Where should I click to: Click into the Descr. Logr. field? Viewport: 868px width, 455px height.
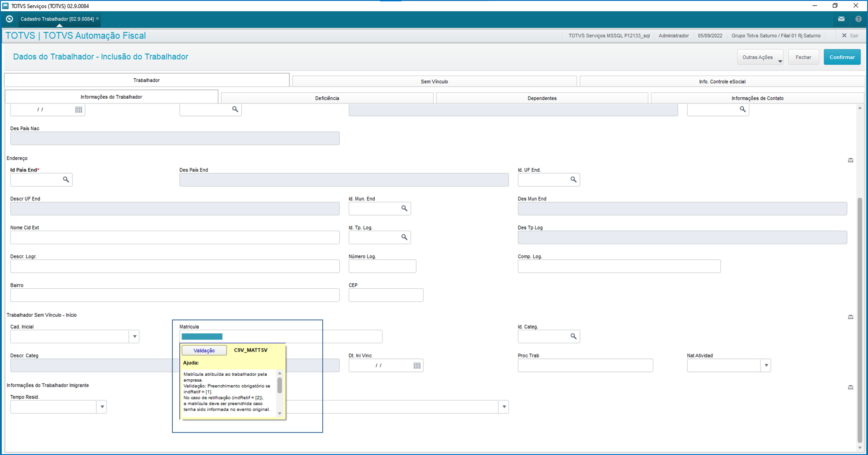tap(175, 266)
